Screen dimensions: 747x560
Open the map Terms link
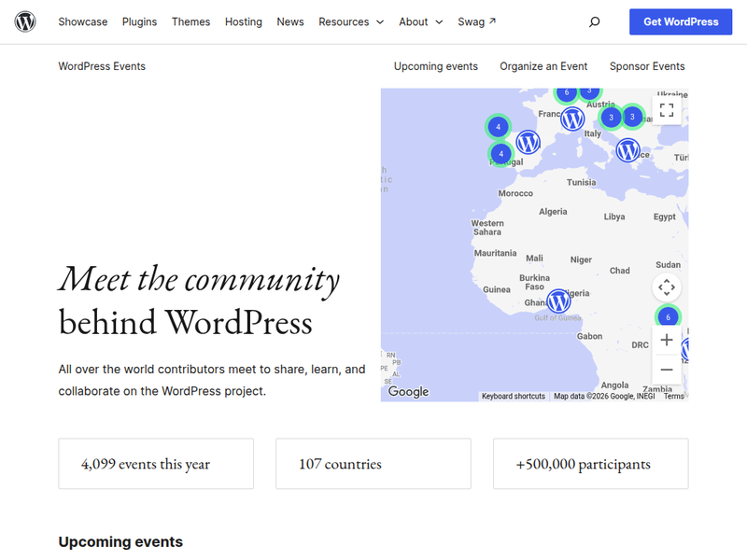673,396
